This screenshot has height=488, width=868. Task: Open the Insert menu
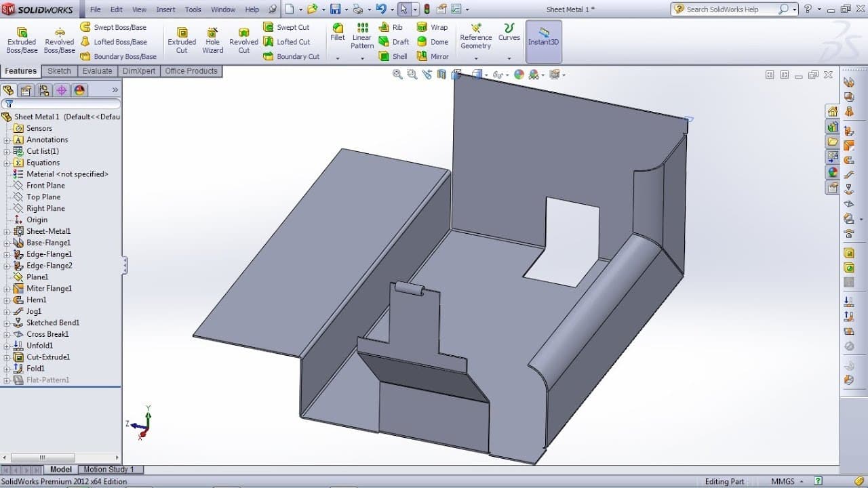(165, 9)
